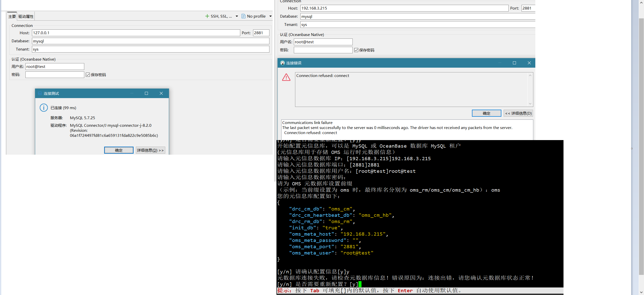Click the terminal Tab hint status line
This screenshot has width=644, height=295.
(420, 291)
